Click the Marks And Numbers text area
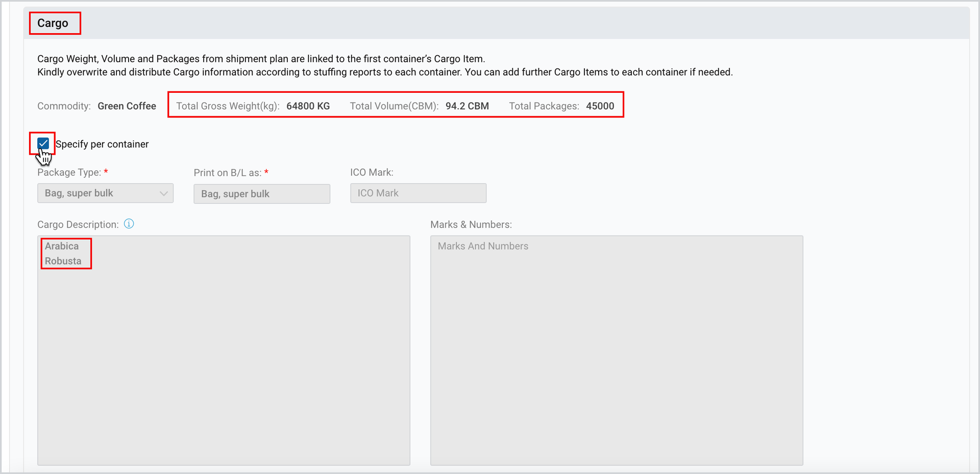980x474 pixels. pos(617,351)
